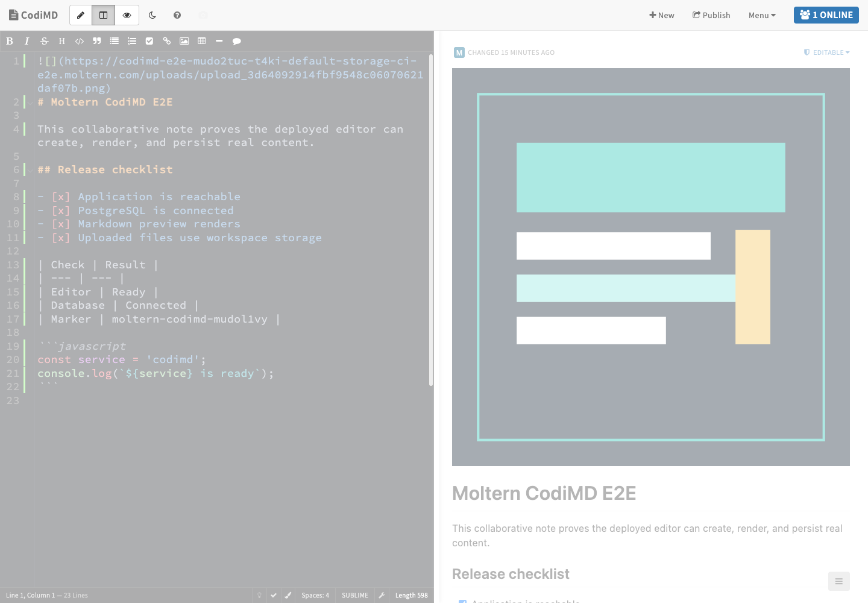Screen dimensions: 868x603
Task: Click the 1 ONLINE users button
Action: pyautogui.click(x=826, y=15)
